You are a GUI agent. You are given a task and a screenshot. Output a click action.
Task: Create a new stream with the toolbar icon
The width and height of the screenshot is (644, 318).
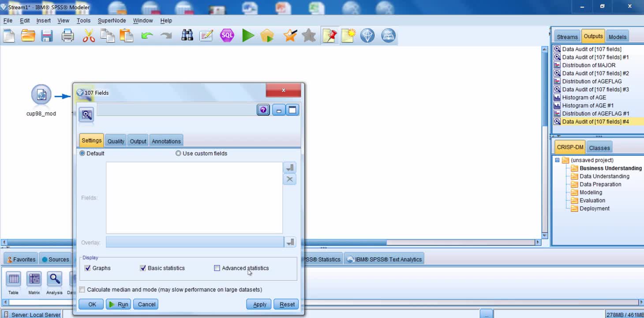[x=9, y=36]
